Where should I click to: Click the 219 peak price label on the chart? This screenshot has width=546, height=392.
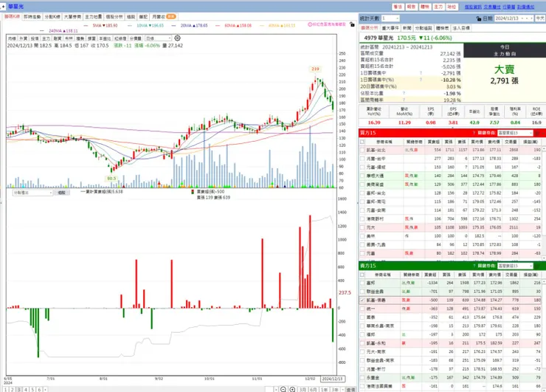[315, 69]
